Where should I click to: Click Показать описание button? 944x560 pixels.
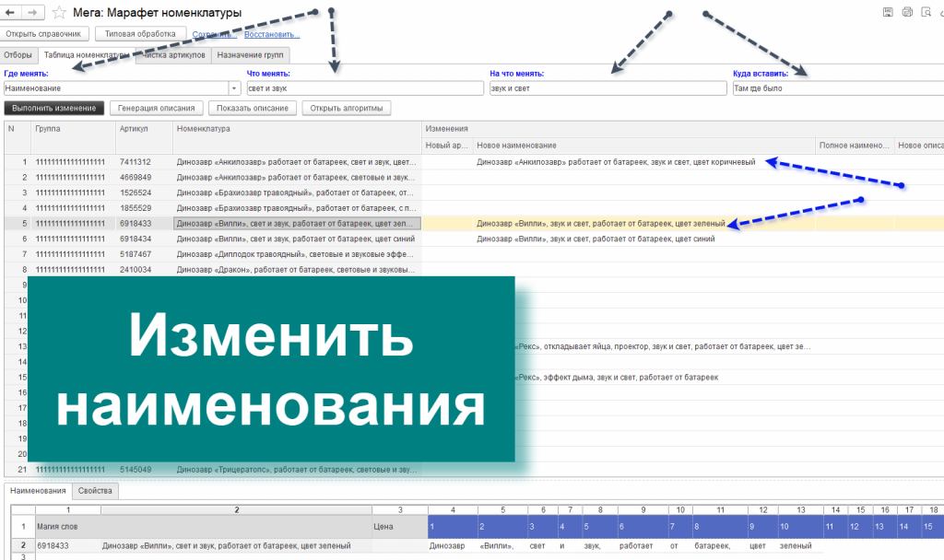click(x=253, y=109)
